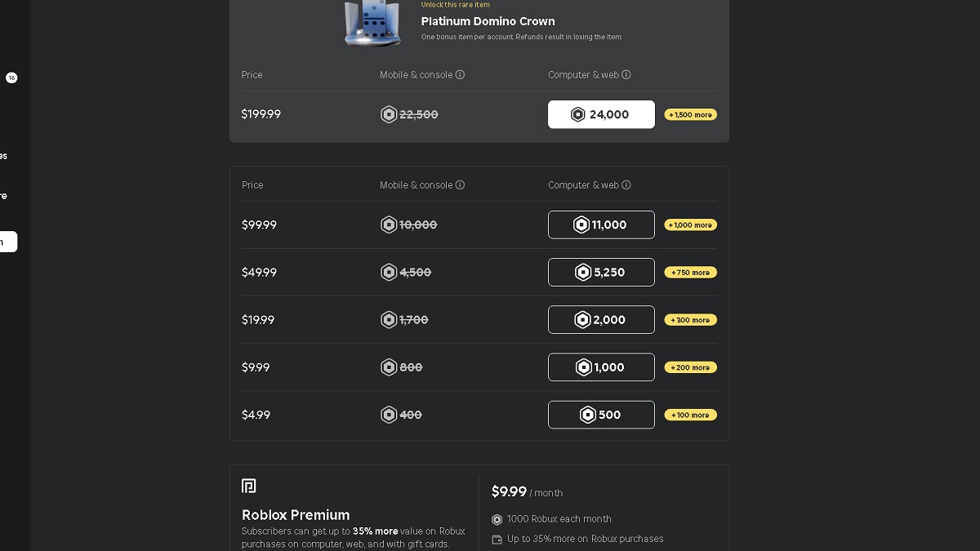The height and width of the screenshot is (551, 980).
Task: Click info icon in the second pricing table's Mobile column
Action: coord(461,184)
